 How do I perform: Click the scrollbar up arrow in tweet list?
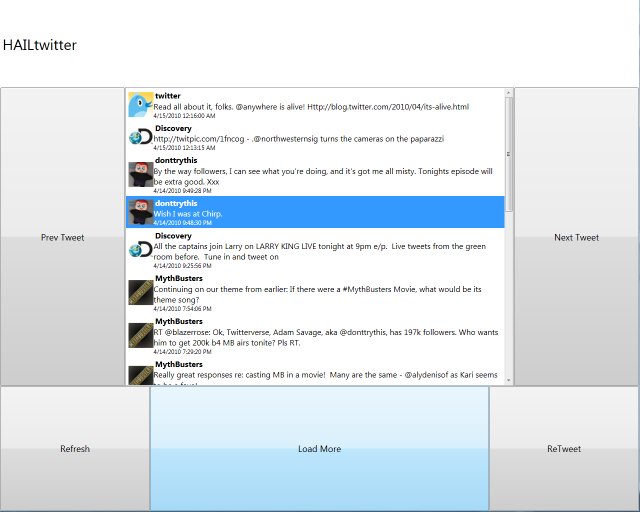point(509,93)
